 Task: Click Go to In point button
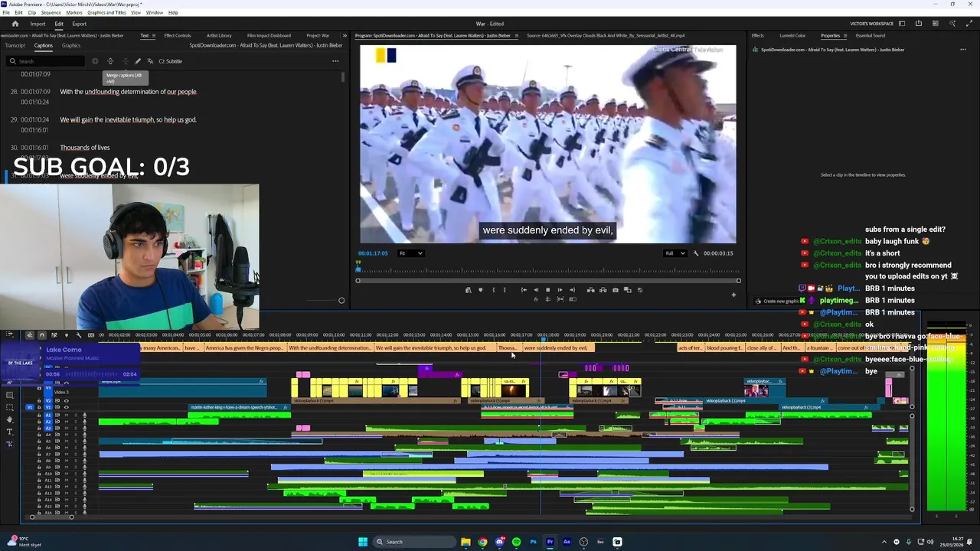pyautogui.click(x=524, y=290)
